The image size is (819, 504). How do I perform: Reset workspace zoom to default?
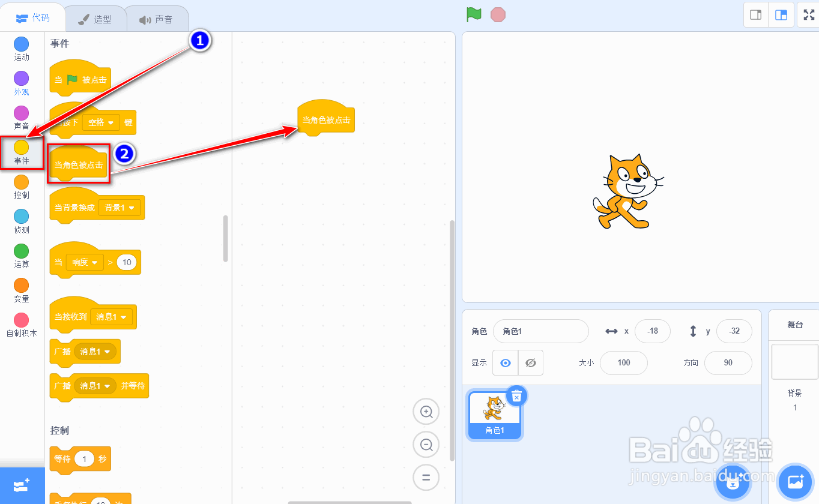(x=426, y=478)
